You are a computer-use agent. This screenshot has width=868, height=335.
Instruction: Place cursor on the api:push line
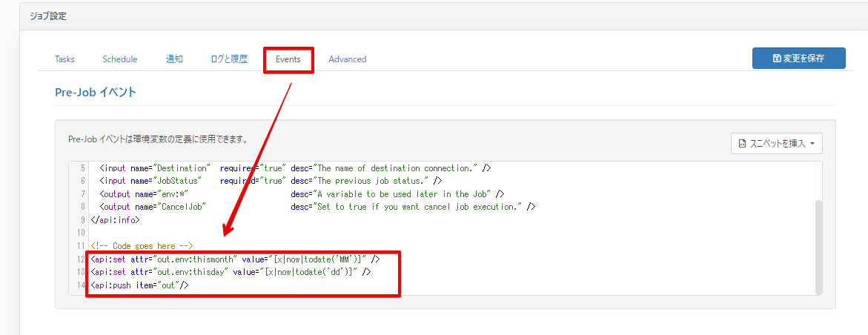139,285
